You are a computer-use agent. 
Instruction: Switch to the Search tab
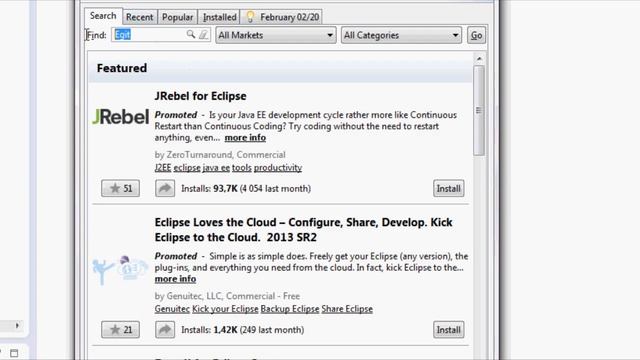(103, 16)
